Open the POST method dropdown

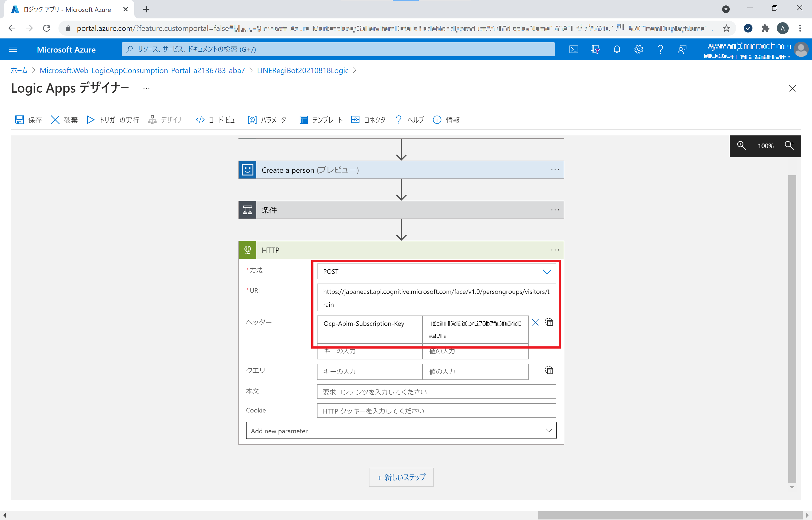(546, 271)
